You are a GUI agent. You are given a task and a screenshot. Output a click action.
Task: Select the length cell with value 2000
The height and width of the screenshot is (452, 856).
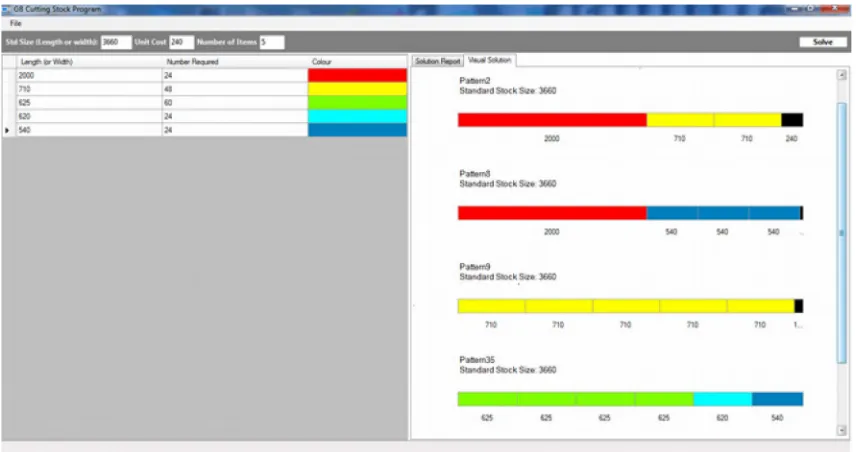coord(89,75)
